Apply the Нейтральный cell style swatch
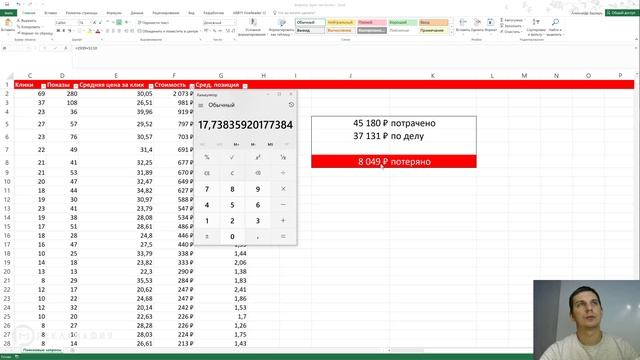Image resolution: width=640 pixels, height=360 pixels. [340, 22]
